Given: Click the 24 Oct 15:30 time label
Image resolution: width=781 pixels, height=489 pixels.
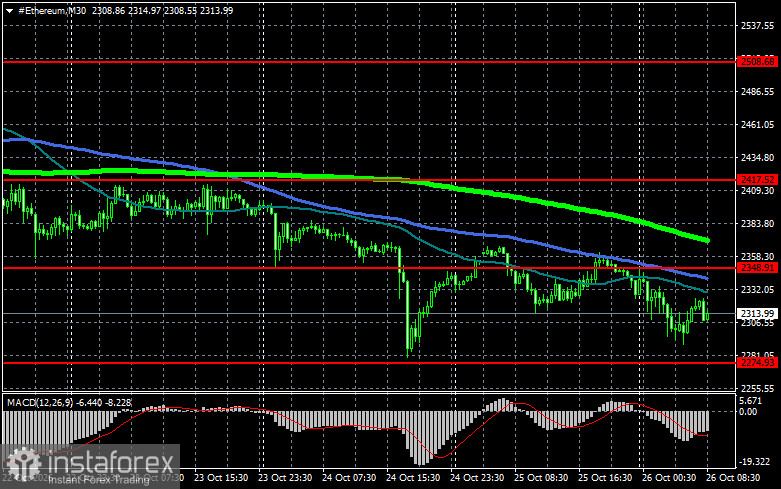Looking at the screenshot, I should pyautogui.click(x=413, y=478).
